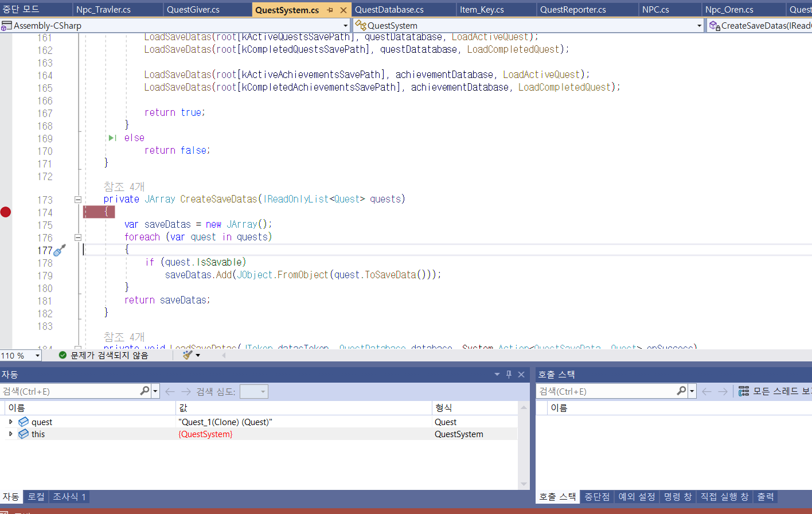This screenshot has width=812, height=514.
Task: Open the QuestReporter.cs tab
Action: pyautogui.click(x=573, y=10)
